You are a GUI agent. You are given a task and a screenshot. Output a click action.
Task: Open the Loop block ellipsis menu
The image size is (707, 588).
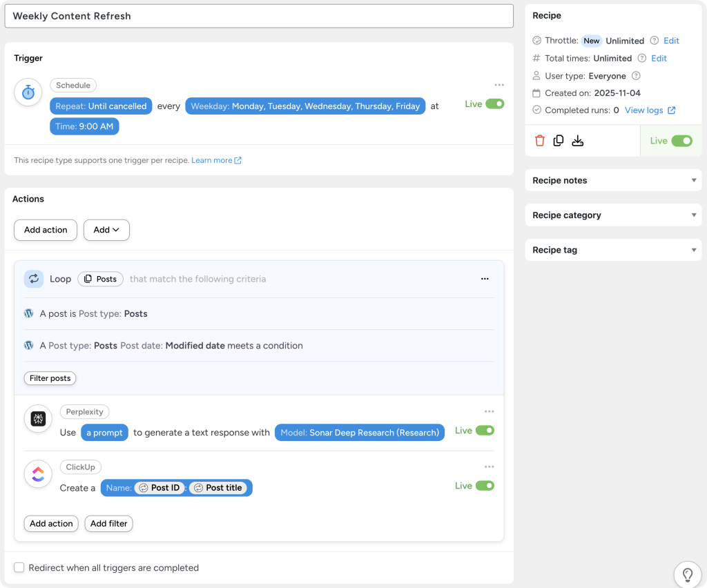(485, 279)
